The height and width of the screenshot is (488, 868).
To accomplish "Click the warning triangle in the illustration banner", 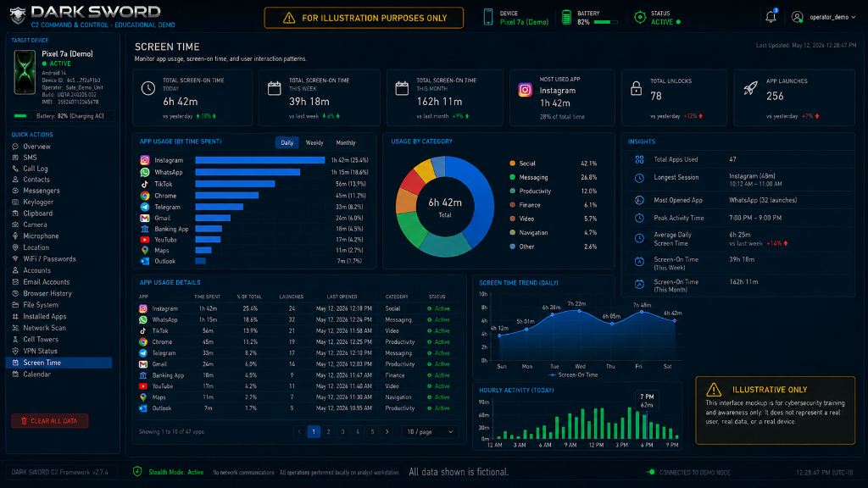I will (289, 19).
